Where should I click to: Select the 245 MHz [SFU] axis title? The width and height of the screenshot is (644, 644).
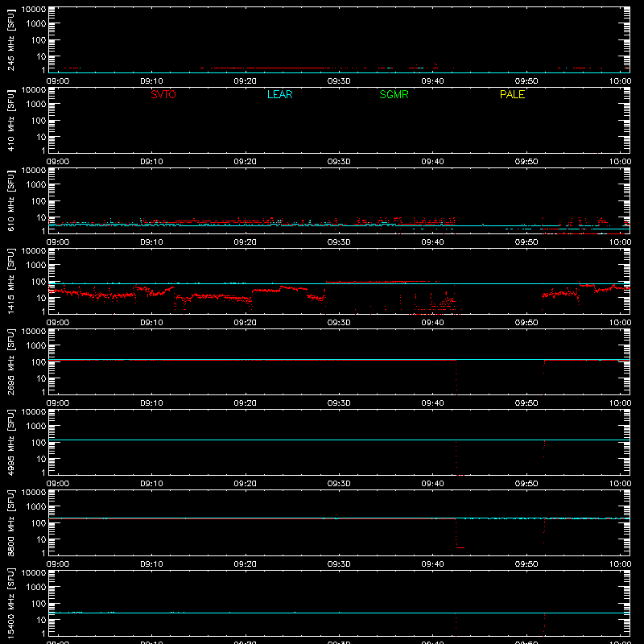click(11, 39)
